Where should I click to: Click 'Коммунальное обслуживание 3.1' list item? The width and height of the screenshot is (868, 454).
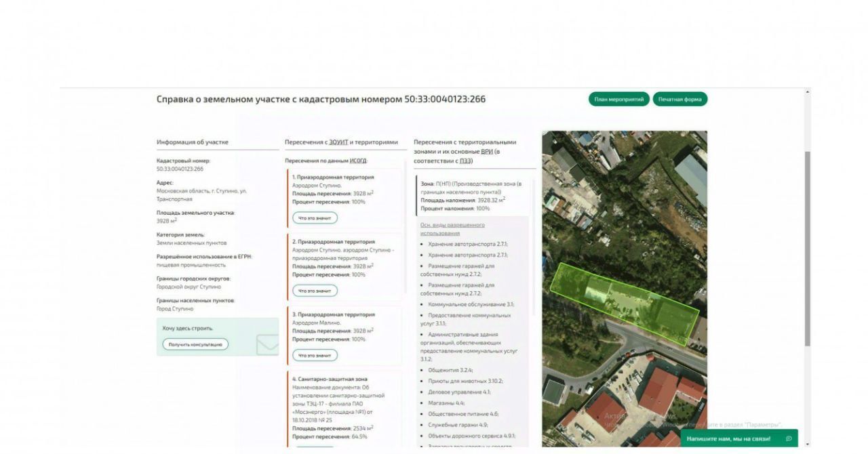[x=471, y=304]
